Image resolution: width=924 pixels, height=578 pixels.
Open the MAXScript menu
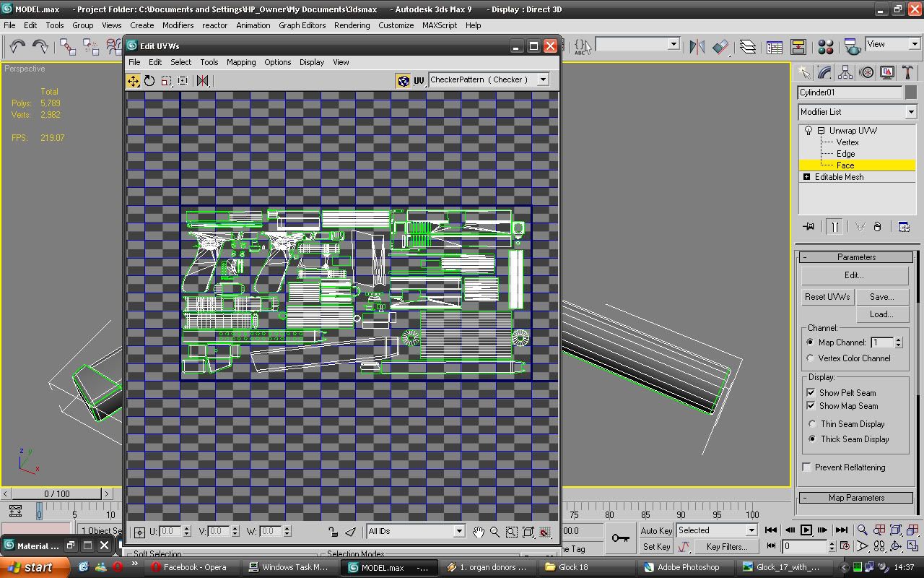tap(440, 25)
